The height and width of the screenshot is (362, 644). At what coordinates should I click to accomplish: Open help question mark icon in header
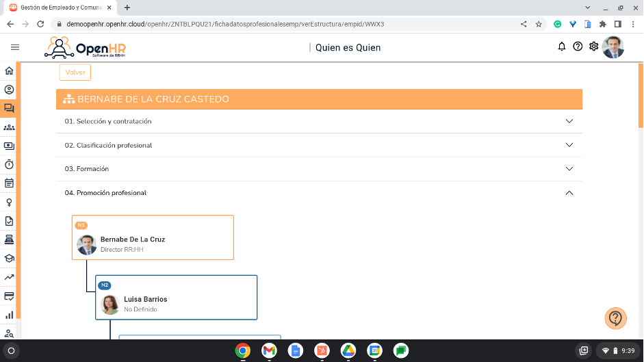click(x=578, y=47)
